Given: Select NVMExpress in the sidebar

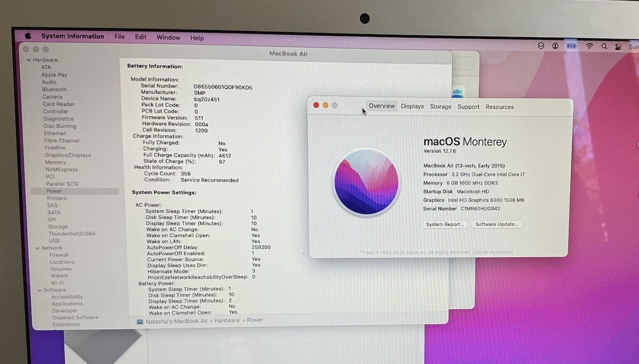Looking at the screenshot, I should click(x=62, y=169).
